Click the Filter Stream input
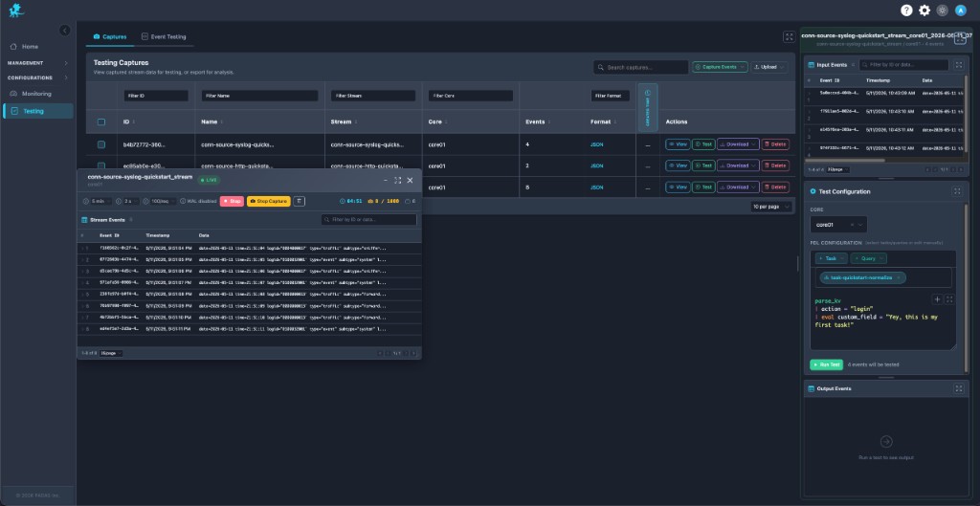This screenshot has width=980, height=506. (x=373, y=96)
